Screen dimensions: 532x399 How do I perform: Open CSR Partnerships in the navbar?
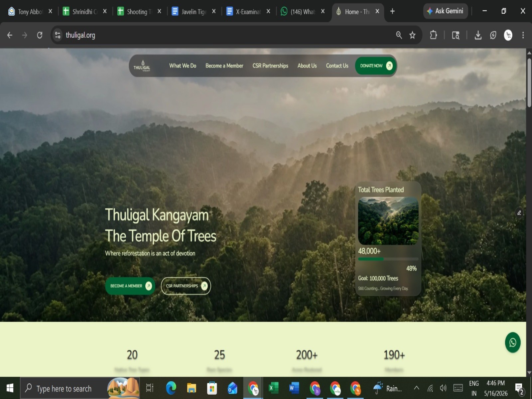click(270, 66)
